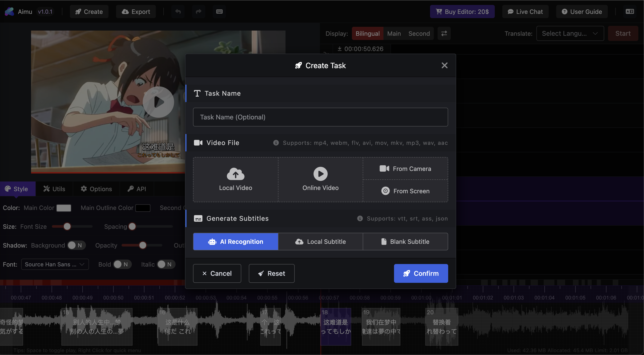The image size is (644, 355).
Task: Click the Main Color swatch
Action: click(x=64, y=208)
